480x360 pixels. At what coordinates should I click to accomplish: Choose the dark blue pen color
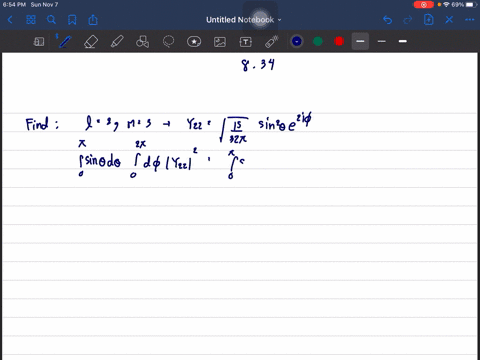pyautogui.click(x=297, y=41)
